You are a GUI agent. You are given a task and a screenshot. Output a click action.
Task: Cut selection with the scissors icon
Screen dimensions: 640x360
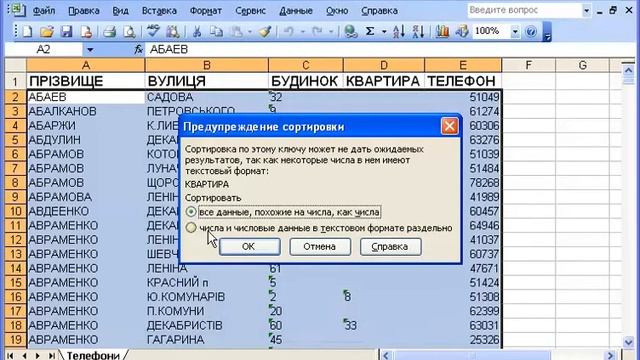tap(197, 31)
